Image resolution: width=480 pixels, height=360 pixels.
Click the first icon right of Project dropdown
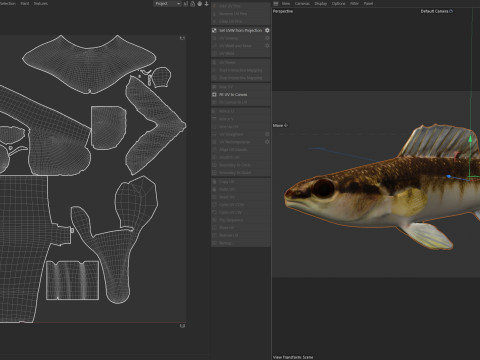click(x=186, y=4)
